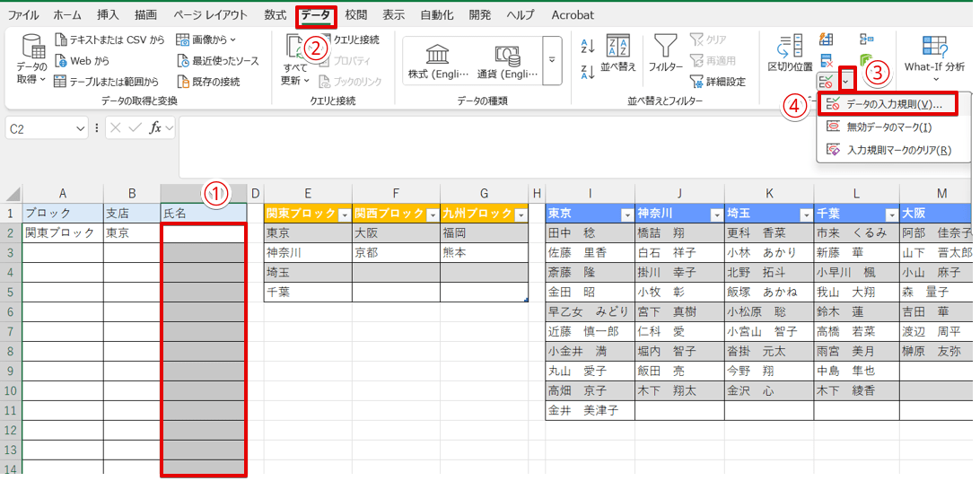Switch to the 校閲 tab
This screenshot has height=481, width=980.
[x=355, y=15]
